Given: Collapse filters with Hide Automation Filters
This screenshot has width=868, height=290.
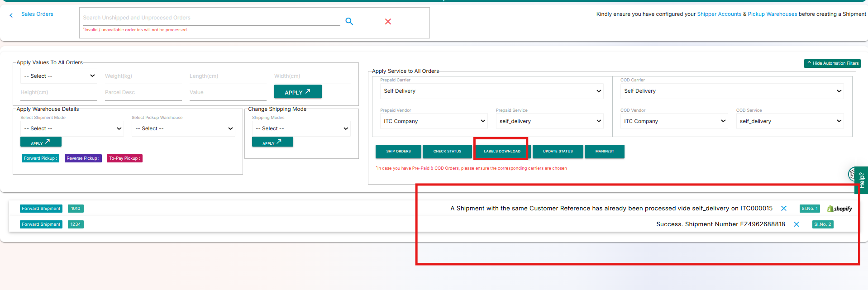Looking at the screenshot, I should coord(833,63).
